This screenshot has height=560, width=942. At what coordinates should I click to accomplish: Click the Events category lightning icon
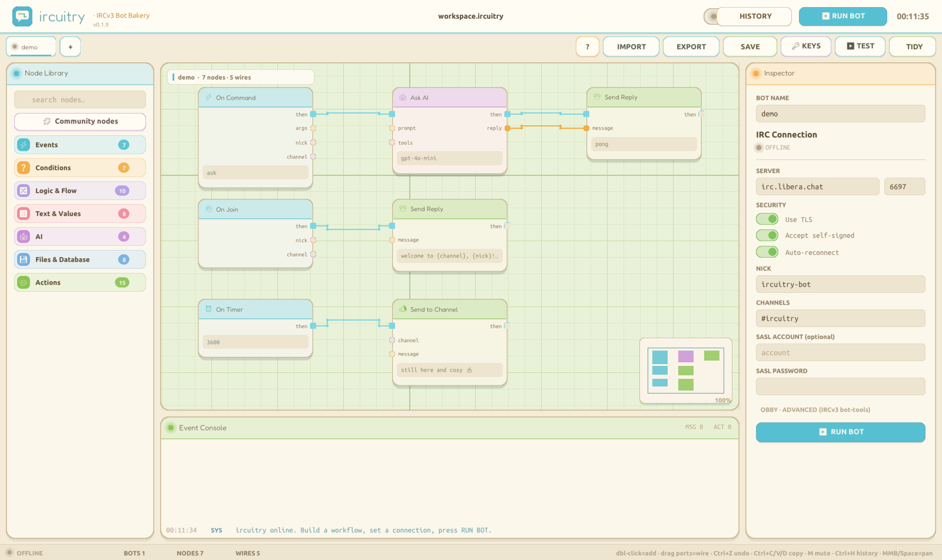click(x=24, y=145)
